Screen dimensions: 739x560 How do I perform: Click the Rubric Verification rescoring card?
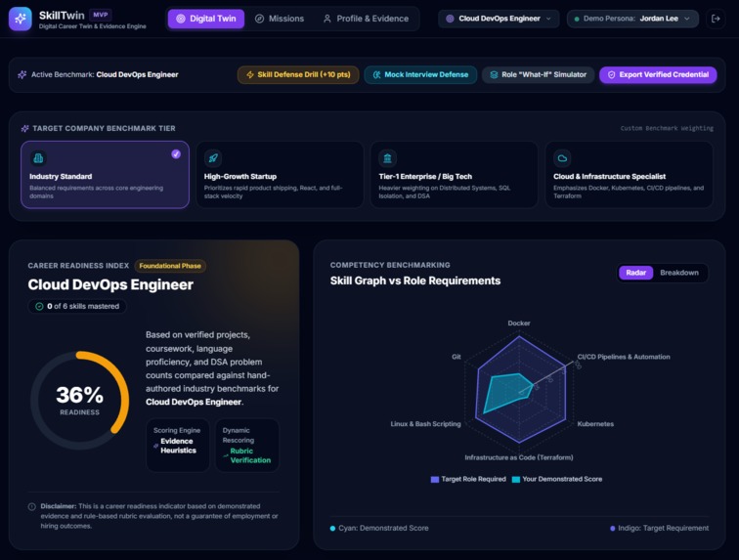(247, 446)
